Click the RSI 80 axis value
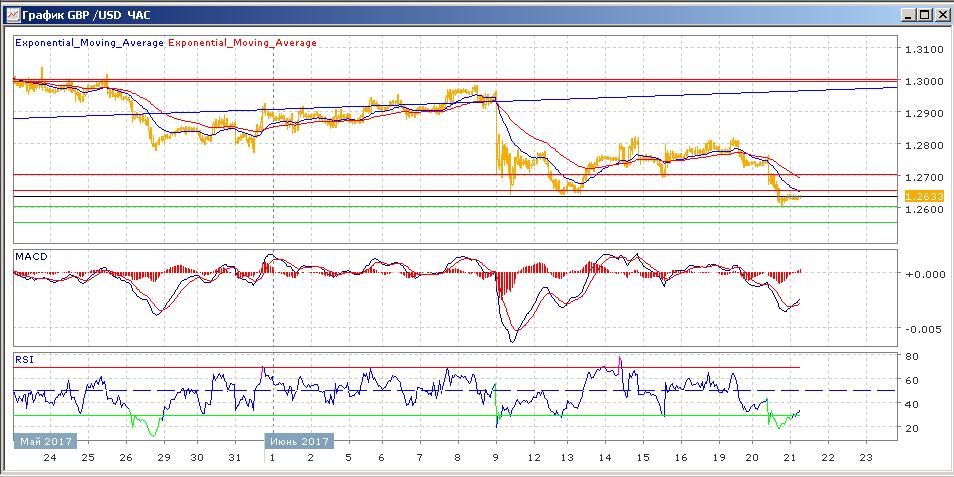Viewport: 954px width, 477px height. 912,356
